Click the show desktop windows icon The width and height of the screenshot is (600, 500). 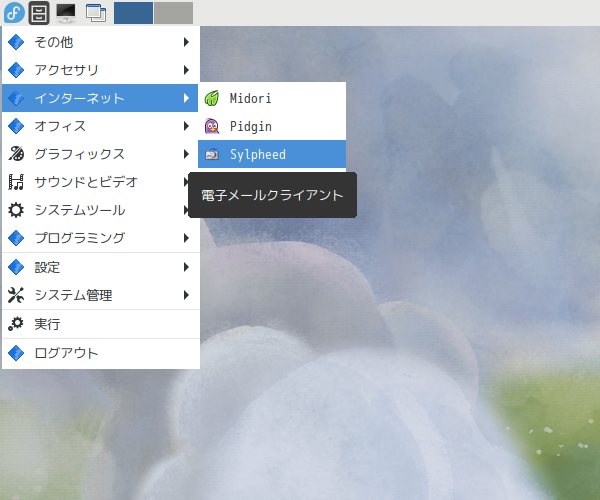(96, 13)
